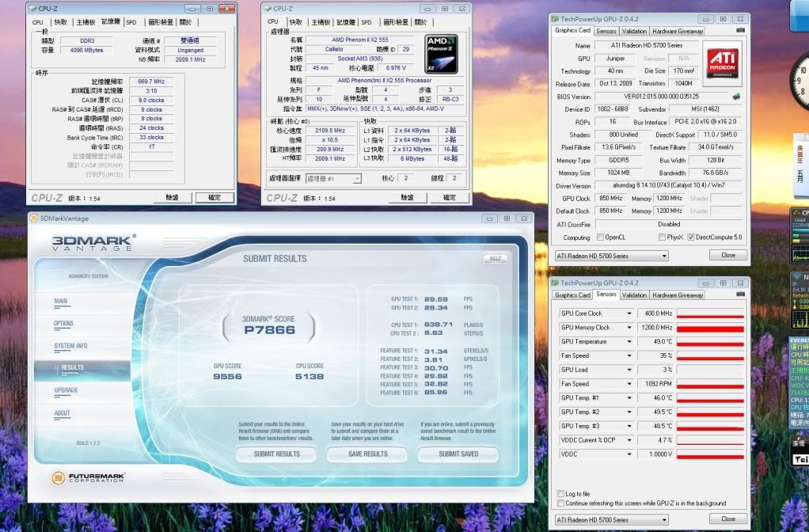Click the green chip icon beside BIOS Version
This screenshot has height=532, width=809.
tap(736, 96)
